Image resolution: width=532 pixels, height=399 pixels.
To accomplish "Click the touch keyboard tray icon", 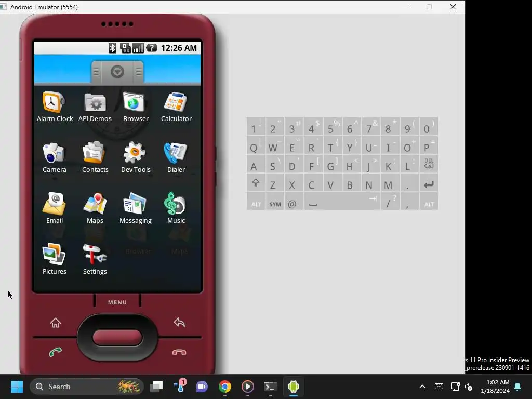I will (438, 387).
